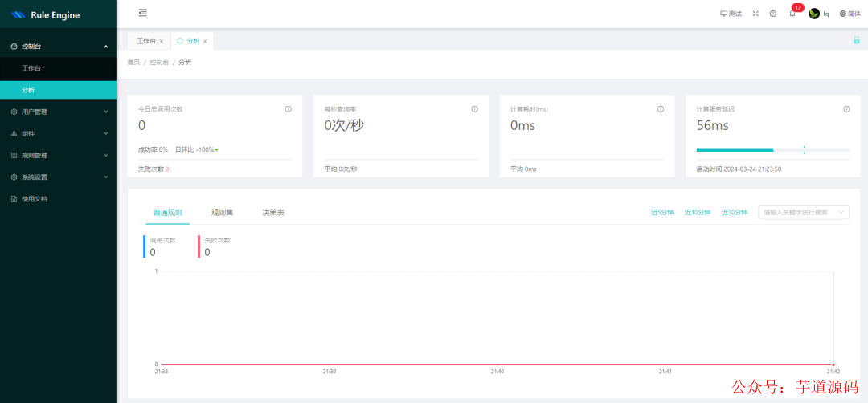Expand the 系统设置 menu chevron
The image size is (868, 403).
click(106, 177)
